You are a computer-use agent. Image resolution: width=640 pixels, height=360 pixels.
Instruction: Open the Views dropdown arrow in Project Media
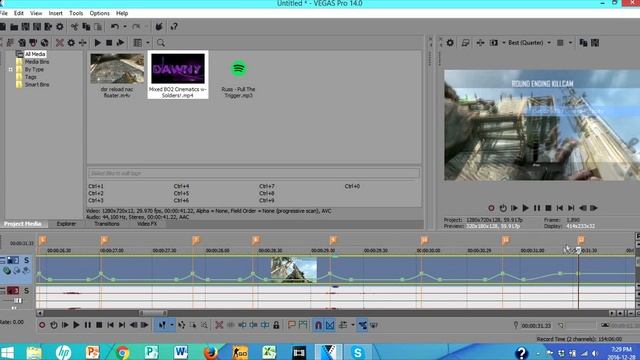point(148,42)
